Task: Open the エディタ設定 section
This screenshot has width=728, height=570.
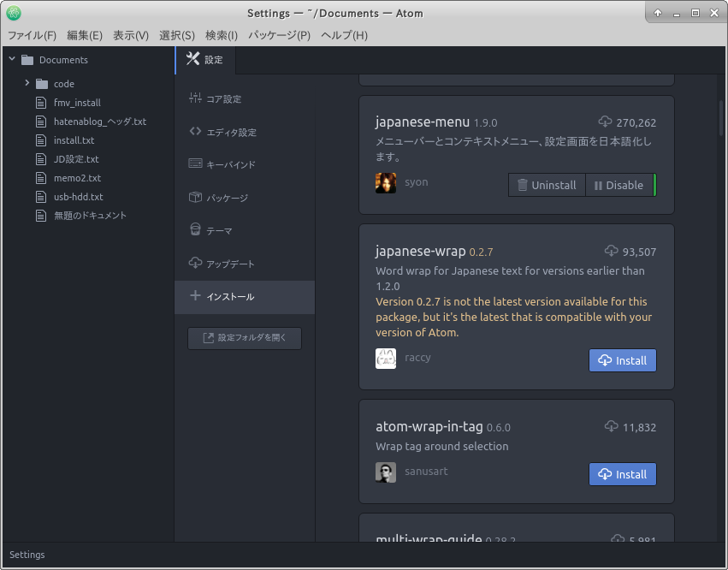Action: tap(245, 133)
